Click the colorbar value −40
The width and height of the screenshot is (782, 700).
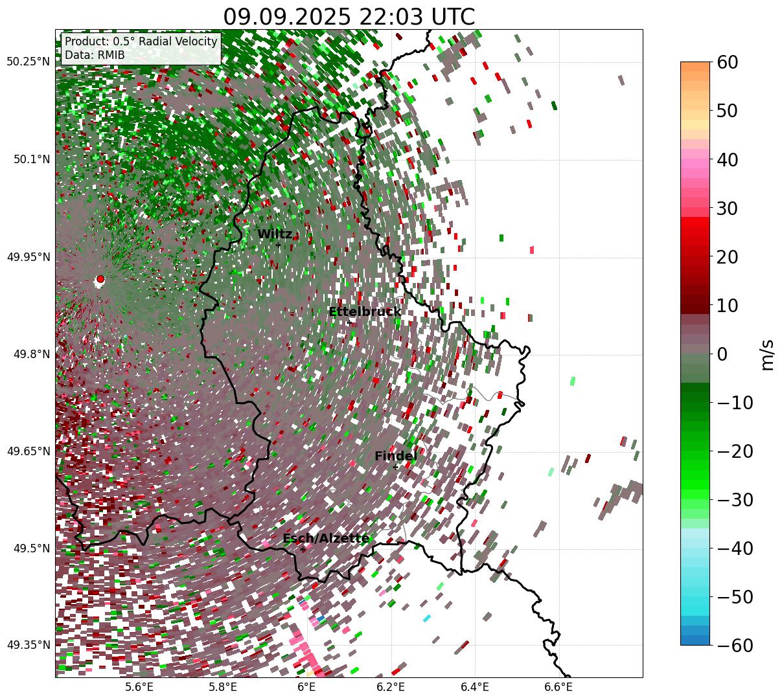[735, 548]
